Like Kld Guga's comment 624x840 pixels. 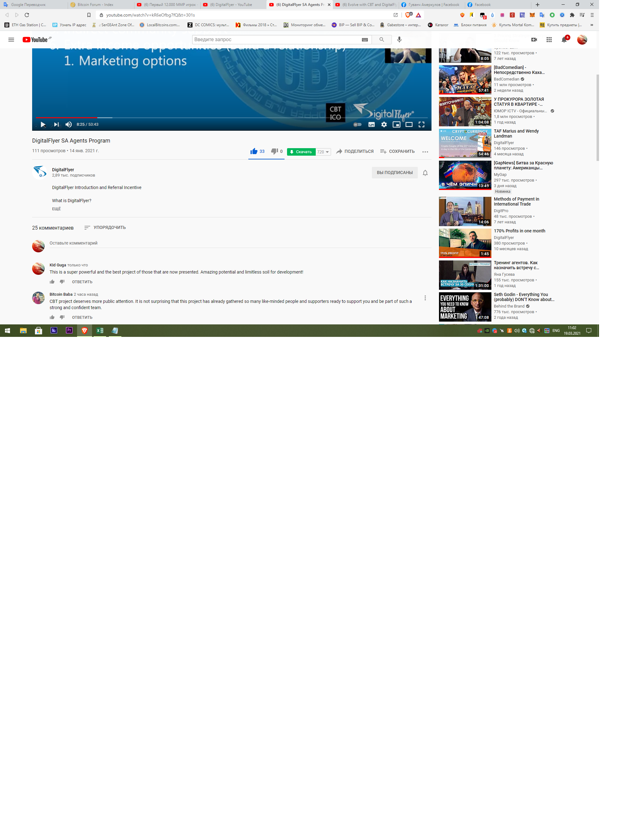pos(52,282)
